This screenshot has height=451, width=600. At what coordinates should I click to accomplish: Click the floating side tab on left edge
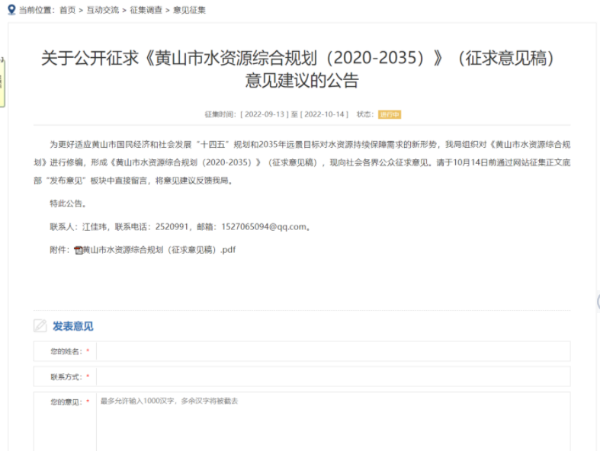tap(3, 80)
